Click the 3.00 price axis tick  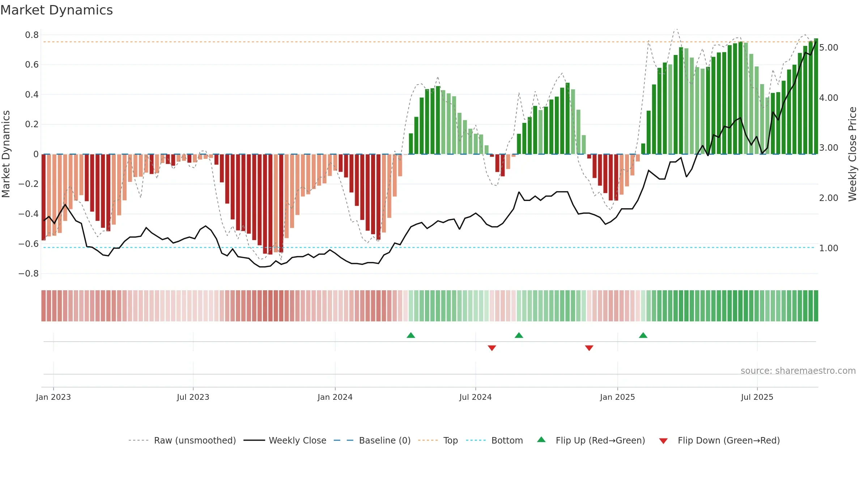(x=829, y=148)
